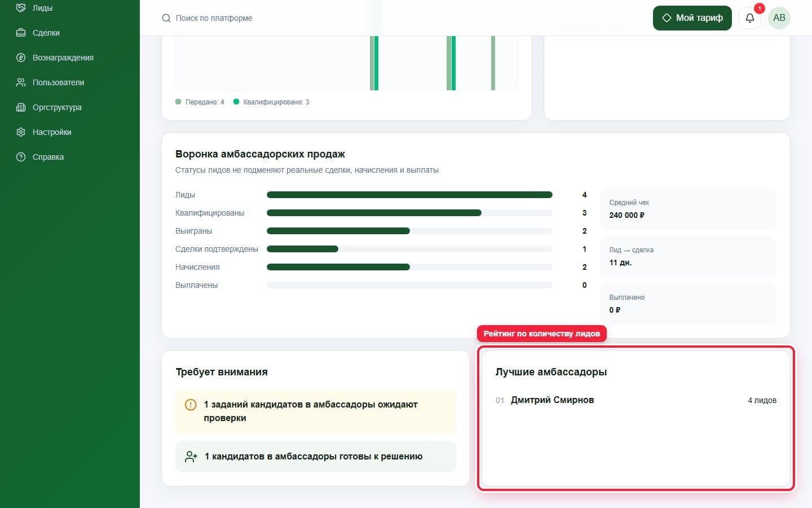Click the Средний чек 240 000 ₽ card
Screen dimensions: 812x508
688,209
